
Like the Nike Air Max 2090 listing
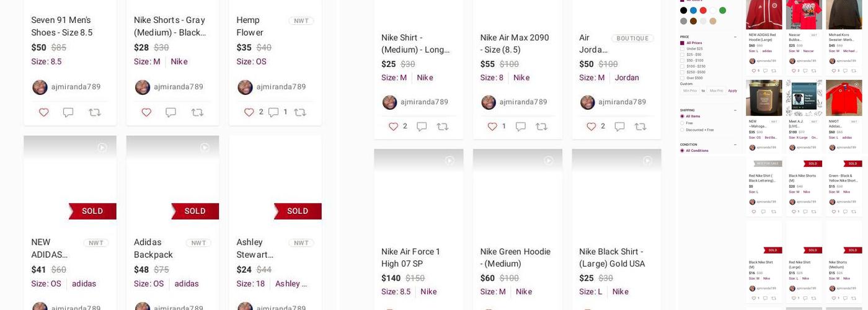pyautogui.click(x=492, y=126)
